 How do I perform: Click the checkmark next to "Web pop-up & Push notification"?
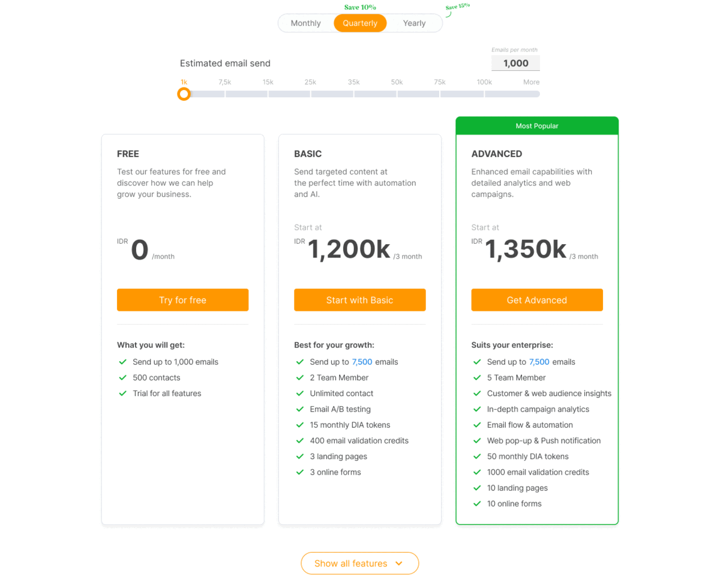(x=478, y=440)
